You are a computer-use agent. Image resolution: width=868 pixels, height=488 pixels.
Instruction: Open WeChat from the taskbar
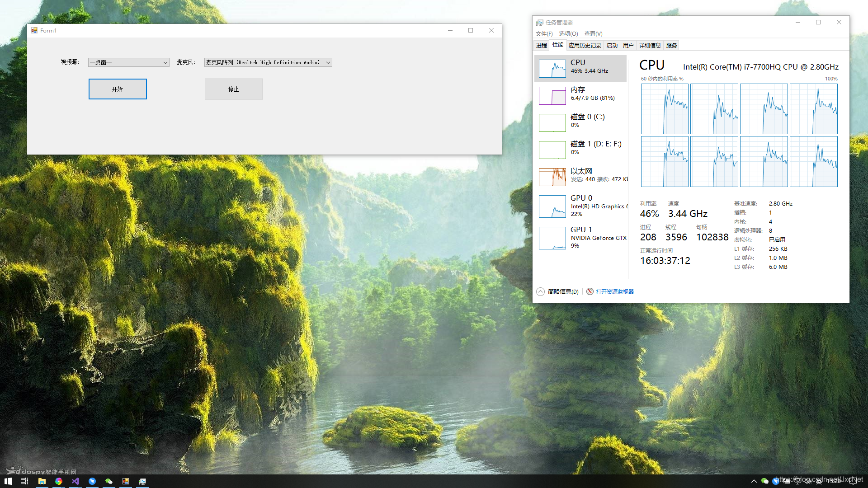(x=109, y=481)
